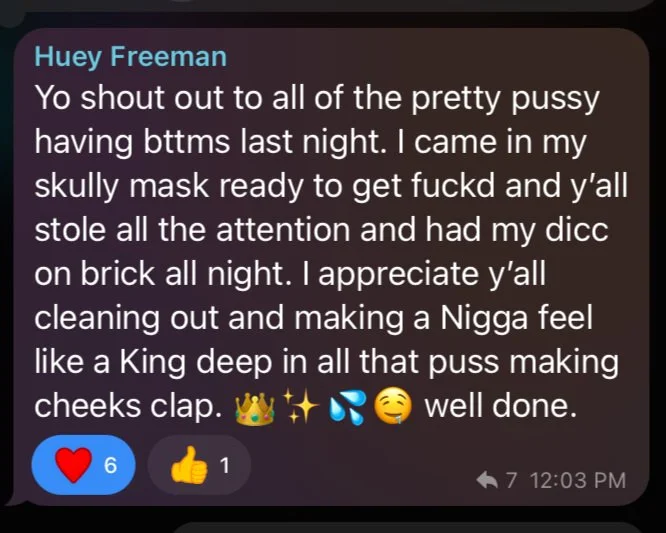Click the sweat droplets emoji
This screenshot has width=666, height=533.
(x=347, y=407)
